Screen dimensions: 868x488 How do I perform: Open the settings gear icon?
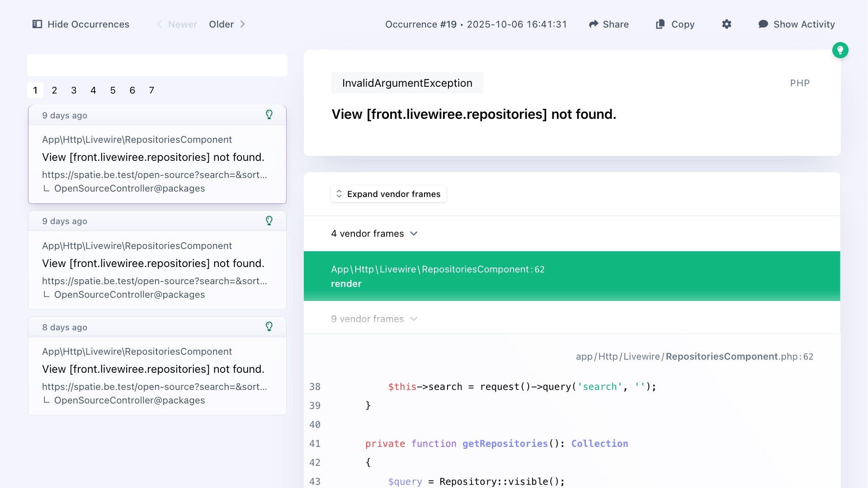726,24
